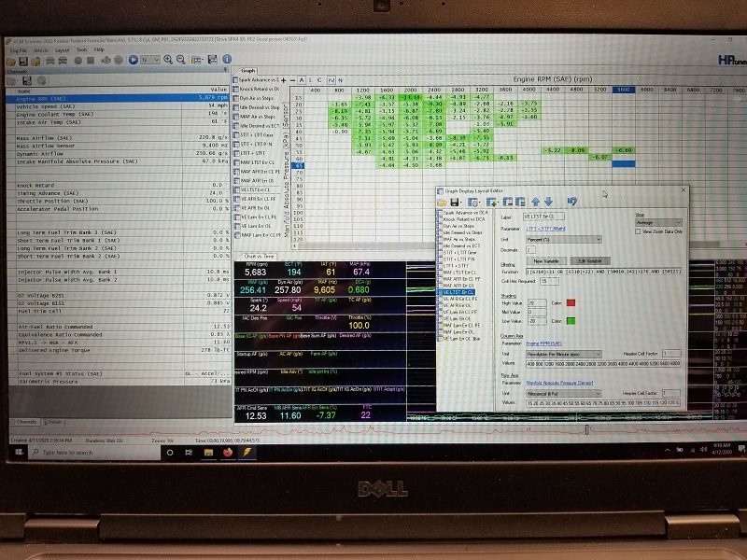Click the record (circle) icon in the toolbar
This screenshot has height=560, width=747.
[x=78, y=61]
